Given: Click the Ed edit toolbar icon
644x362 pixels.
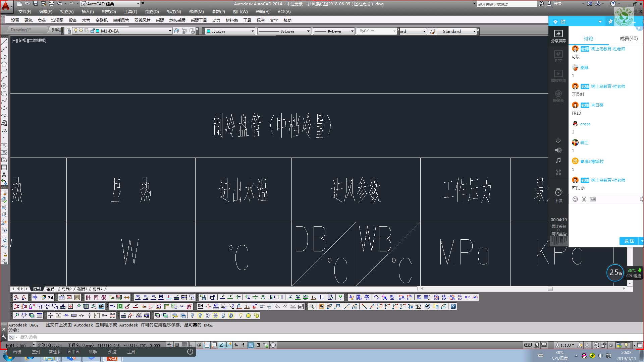Looking at the screenshot, I should point(50,297).
